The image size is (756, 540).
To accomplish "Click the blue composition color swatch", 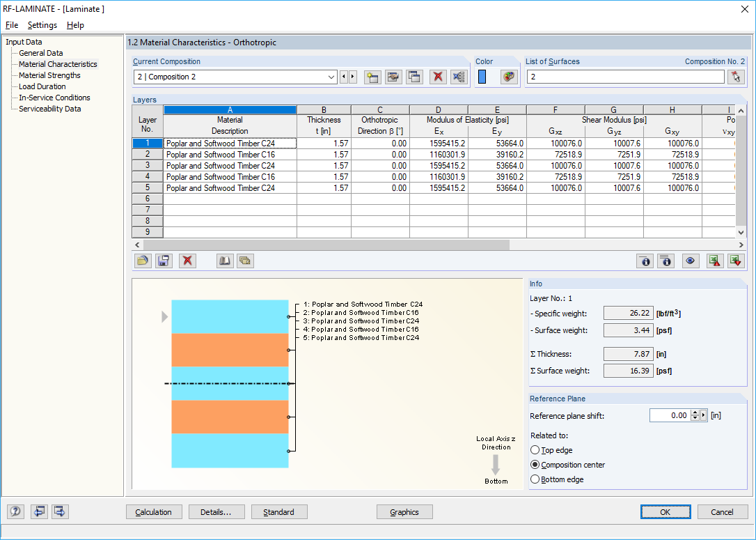I will point(482,77).
